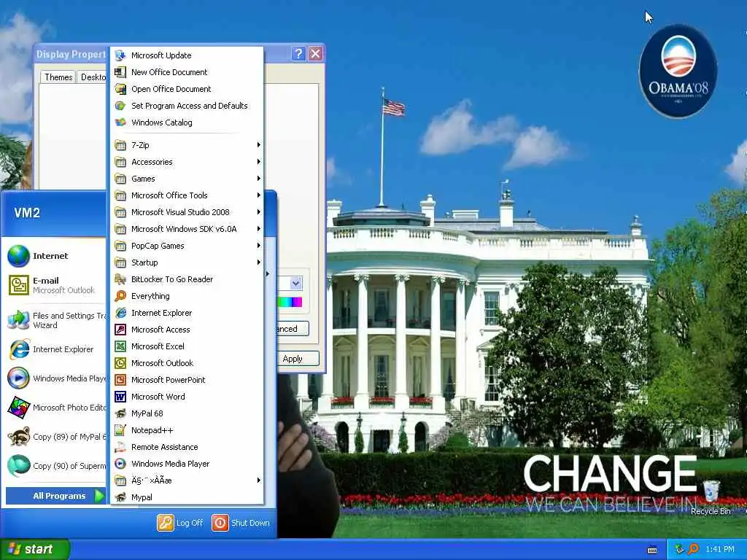Viewport: 747px width, 560px height.
Task: Close the Display Properties dialog
Action: click(x=315, y=54)
